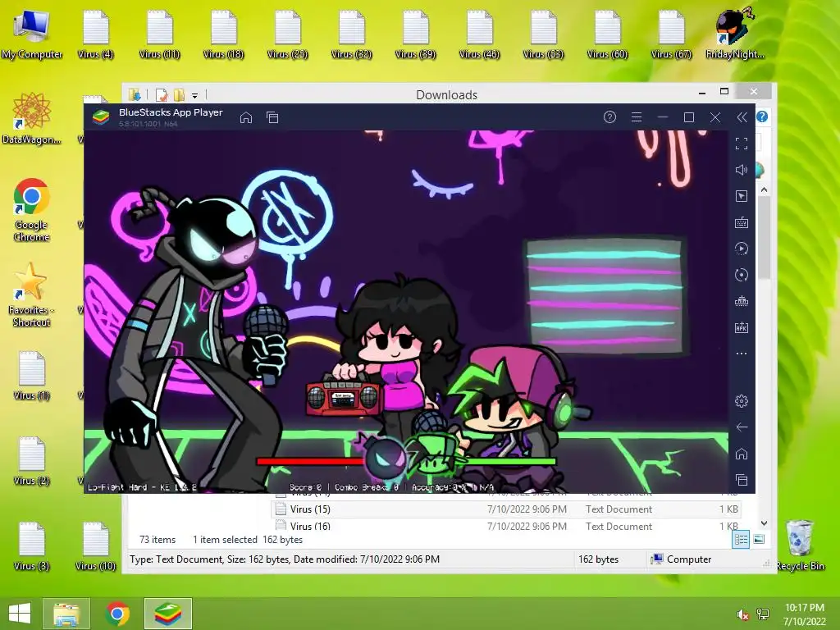
Task: Open FridayNight desktop shortcut
Action: (735, 33)
